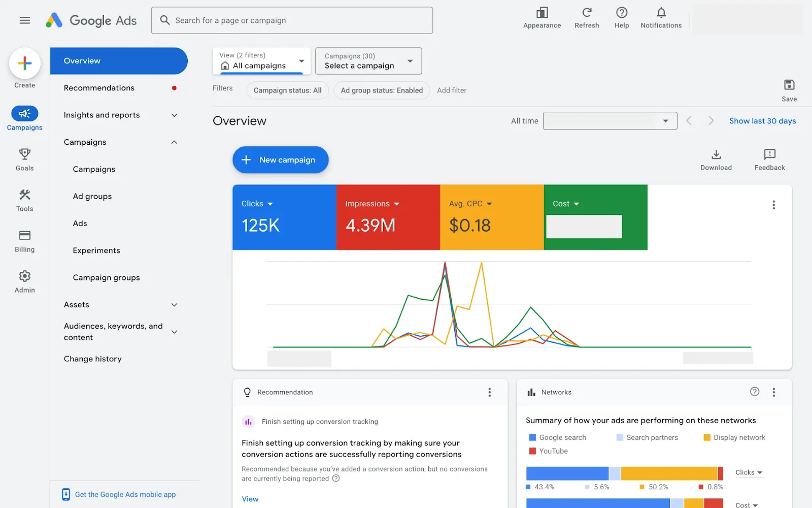Open the Tools icon in left navigation
This screenshot has width=812, height=508.
[24, 195]
